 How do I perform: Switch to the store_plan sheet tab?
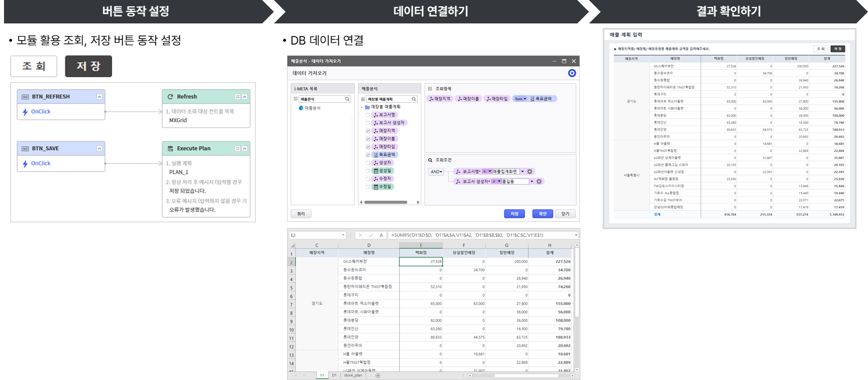[x=353, y=375]
